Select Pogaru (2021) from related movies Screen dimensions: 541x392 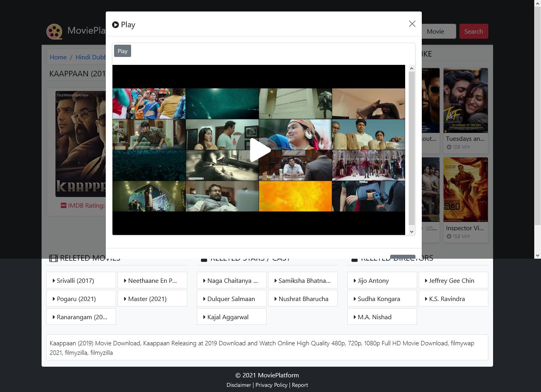point(81,299)
